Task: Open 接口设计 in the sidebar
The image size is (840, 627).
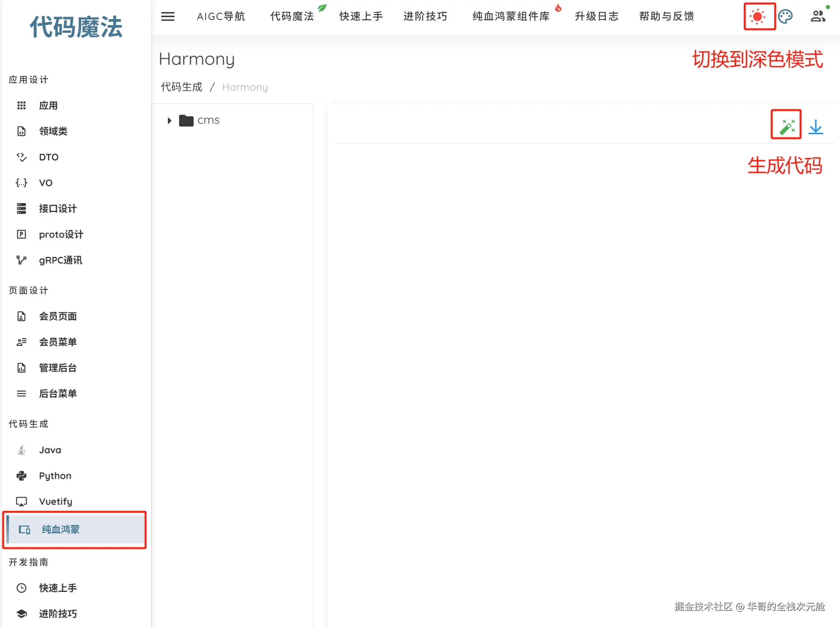Action: pyautogui.click(x=58, y=208)
